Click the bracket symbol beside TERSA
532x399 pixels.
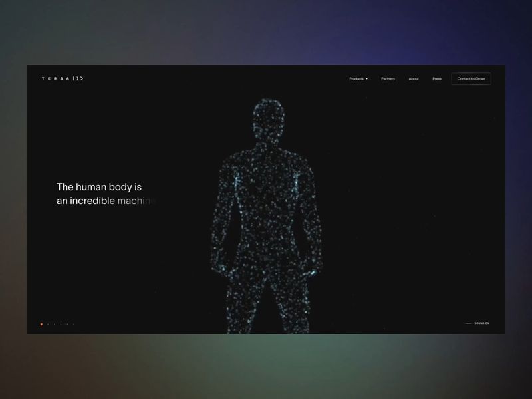click(x=78, y=78)
